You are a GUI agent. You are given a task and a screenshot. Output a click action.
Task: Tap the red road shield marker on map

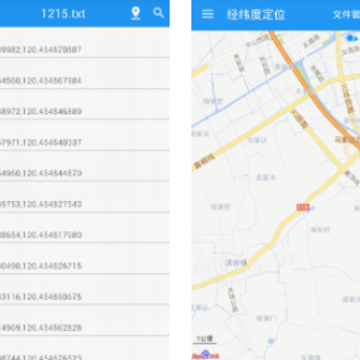(x=303, y=207)
